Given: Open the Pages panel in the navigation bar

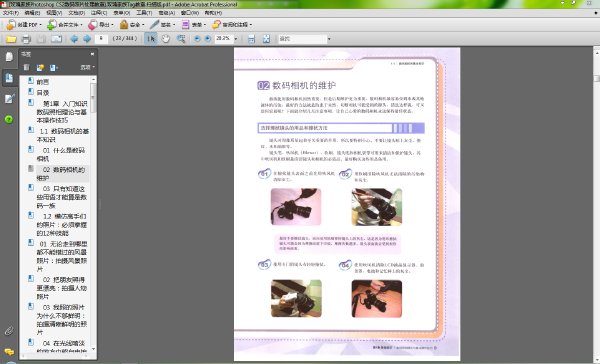Looking at the screenshot, I should tap(9, 57).
